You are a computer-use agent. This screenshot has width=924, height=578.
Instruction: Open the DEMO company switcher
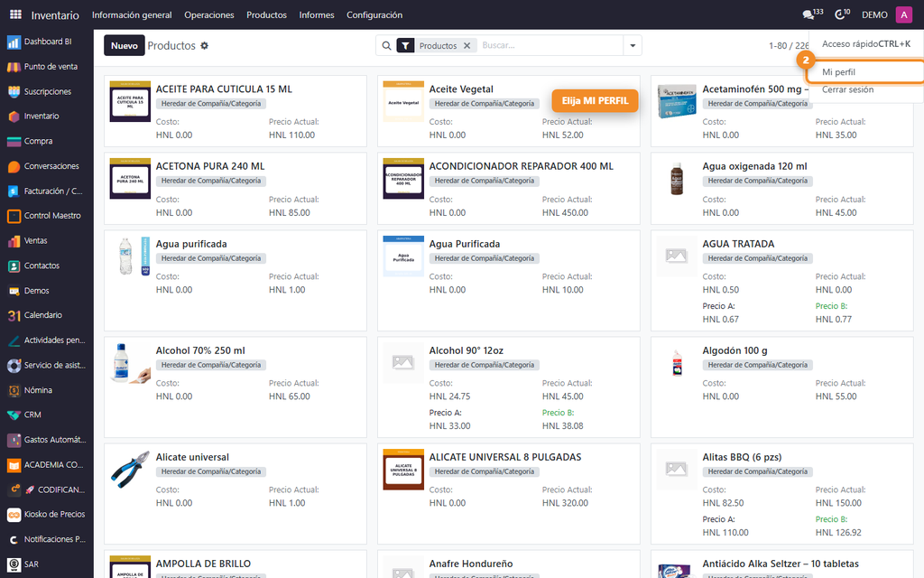point(874,14)
